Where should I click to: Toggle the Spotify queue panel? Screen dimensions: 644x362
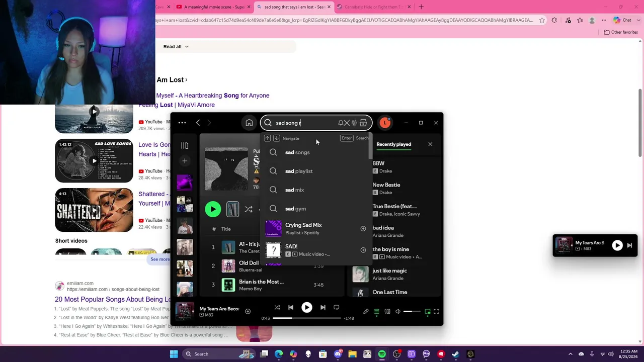point(376,312)
